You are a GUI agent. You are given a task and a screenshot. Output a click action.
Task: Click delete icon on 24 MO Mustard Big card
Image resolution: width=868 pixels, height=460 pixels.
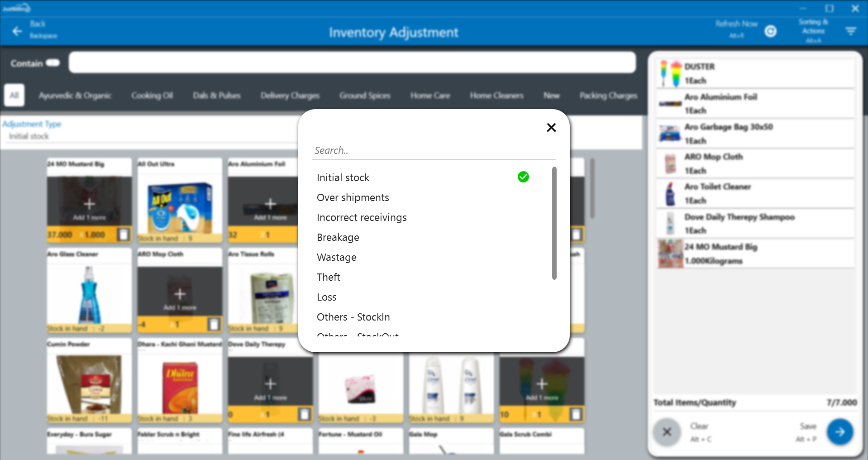[x=123, y=235]
